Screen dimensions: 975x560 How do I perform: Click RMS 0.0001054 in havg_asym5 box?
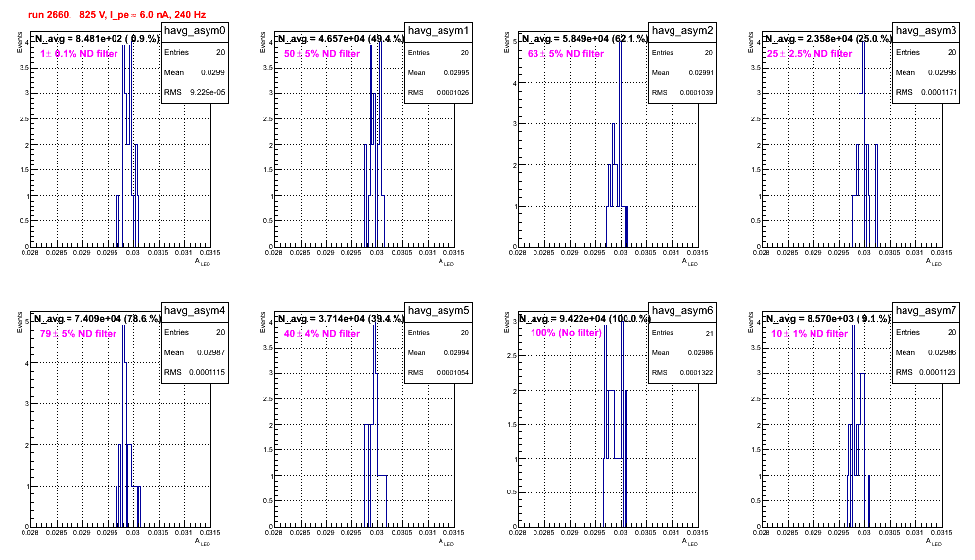click(x=439, y=373)
